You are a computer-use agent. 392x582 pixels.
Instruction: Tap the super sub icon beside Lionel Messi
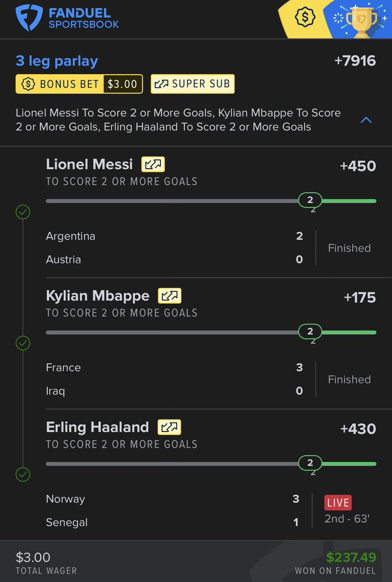(153, 164)
